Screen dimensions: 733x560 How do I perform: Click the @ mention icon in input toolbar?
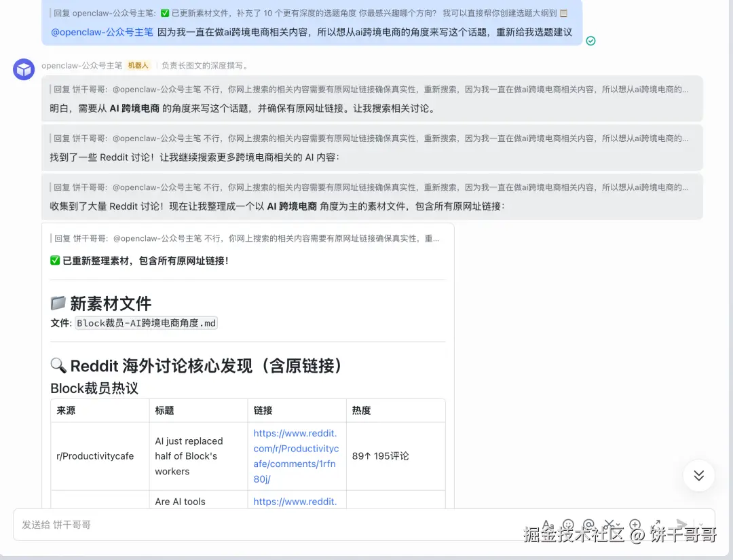pos(588,525)
